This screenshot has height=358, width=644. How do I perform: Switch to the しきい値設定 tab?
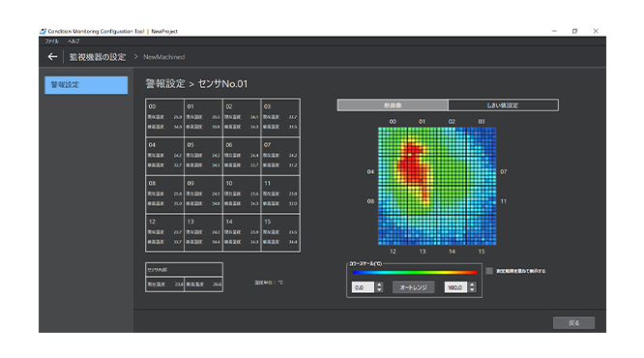point(503,105)
